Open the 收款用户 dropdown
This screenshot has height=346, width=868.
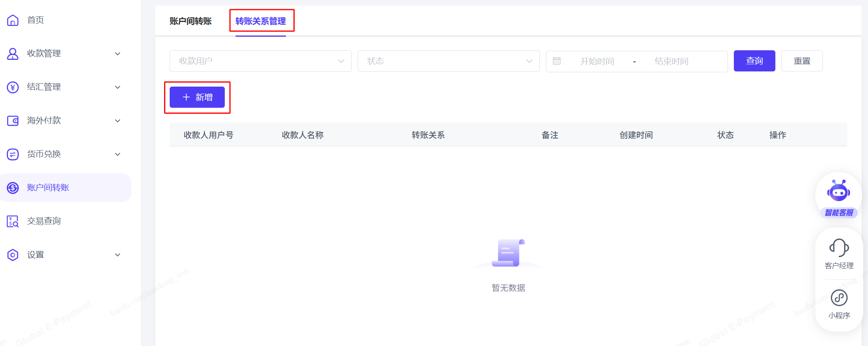260,61
